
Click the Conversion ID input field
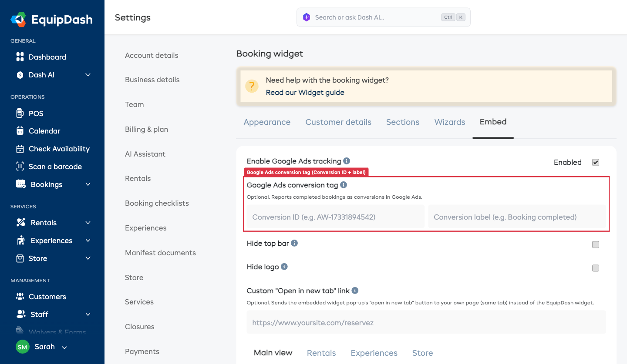(x=336, y=217)
